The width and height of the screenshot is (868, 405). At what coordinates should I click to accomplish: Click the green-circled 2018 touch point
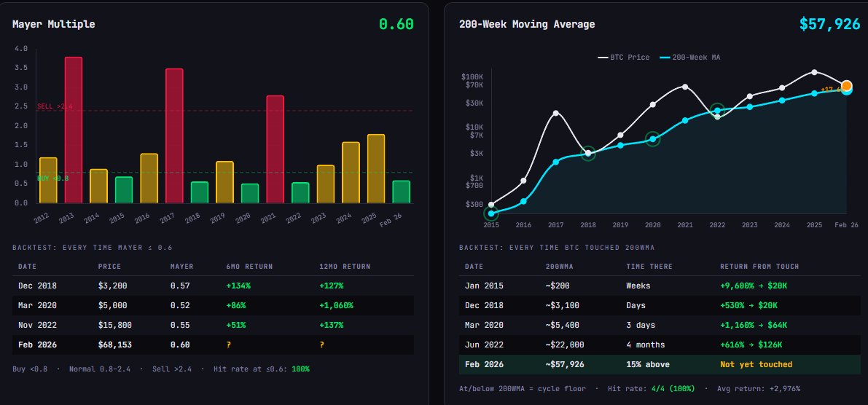pyautogui.click(x=588, y=153)
